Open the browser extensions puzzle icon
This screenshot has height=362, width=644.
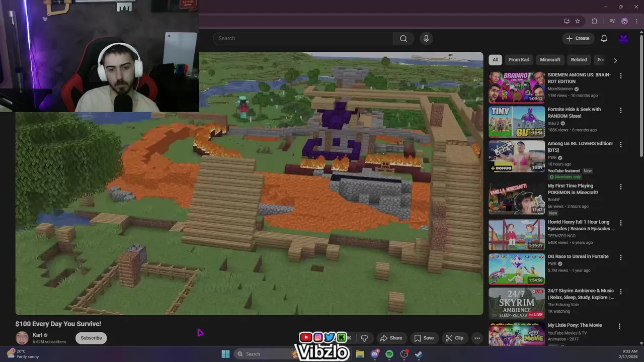click(x=595, y=21)
